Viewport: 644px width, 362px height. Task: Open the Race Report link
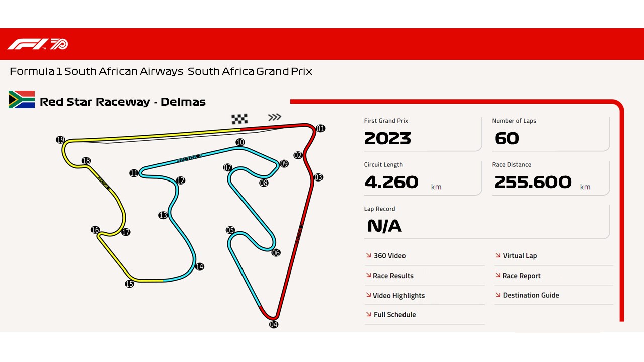(x=522, y=276)
